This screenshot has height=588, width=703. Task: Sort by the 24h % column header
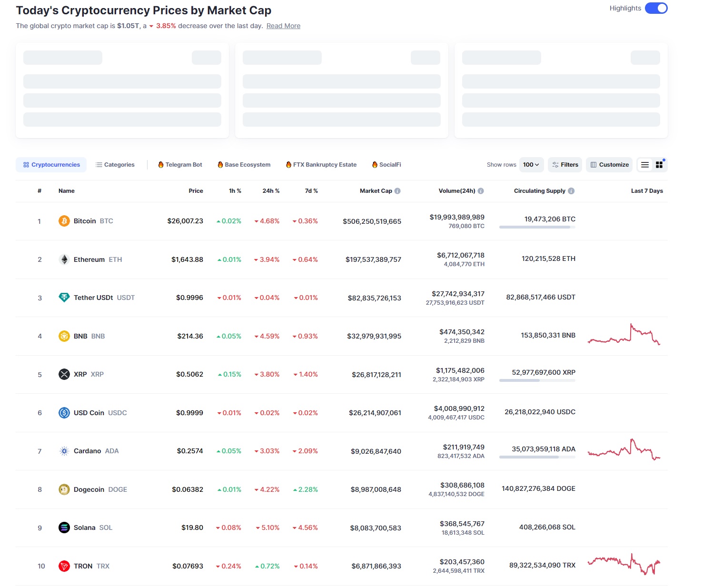click(x=271, y=191)
